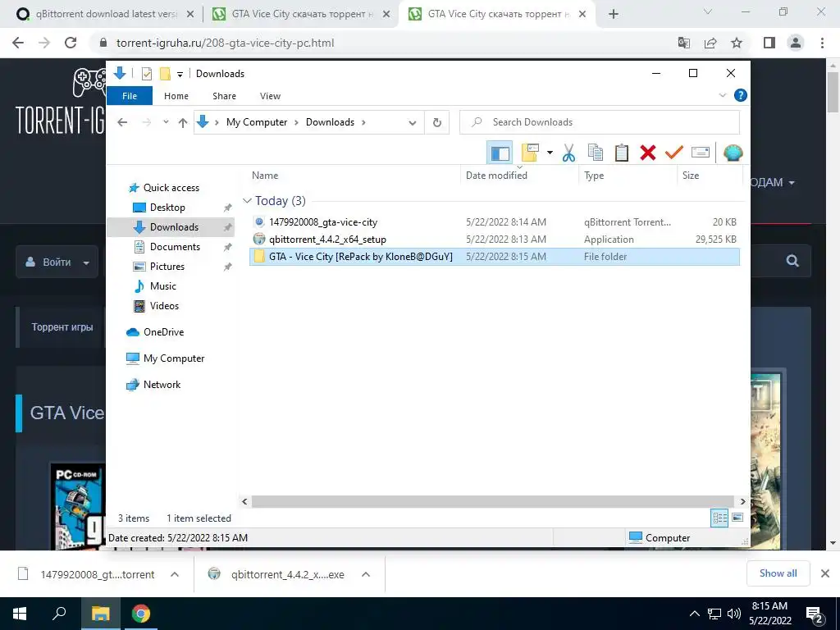Click the Copy icon in the toolbar
Screen dimensions: 840x630
coord(596,153)
